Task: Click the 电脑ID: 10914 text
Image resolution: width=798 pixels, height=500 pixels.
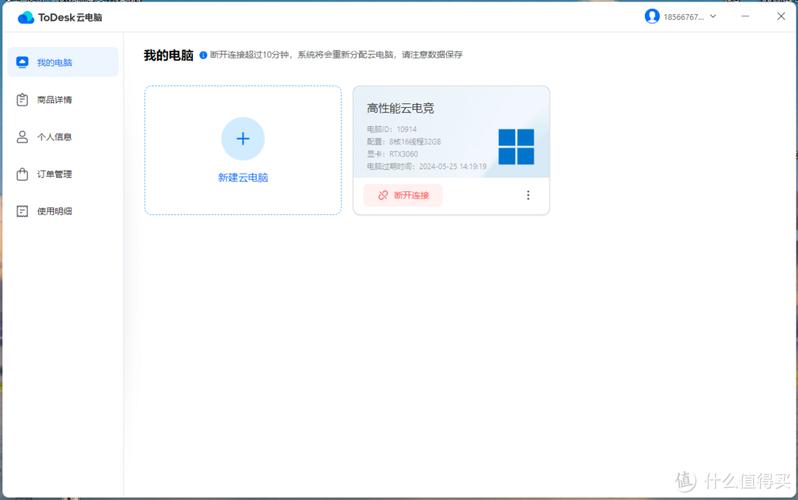Action: point(391,129)
